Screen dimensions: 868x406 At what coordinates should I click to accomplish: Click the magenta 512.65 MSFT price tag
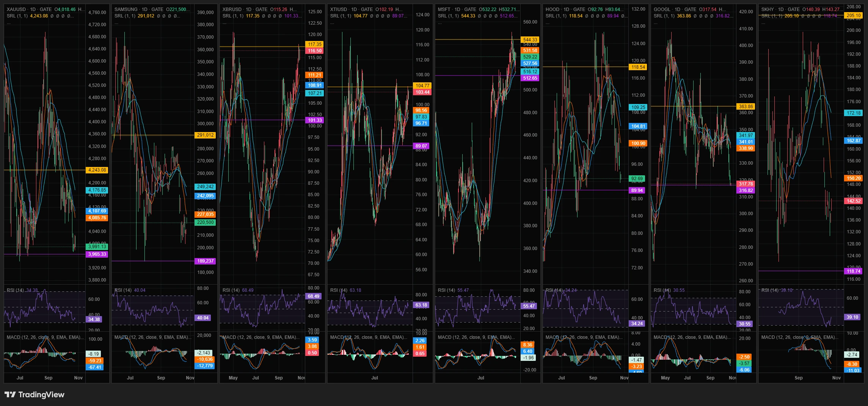tap(530, 78)
